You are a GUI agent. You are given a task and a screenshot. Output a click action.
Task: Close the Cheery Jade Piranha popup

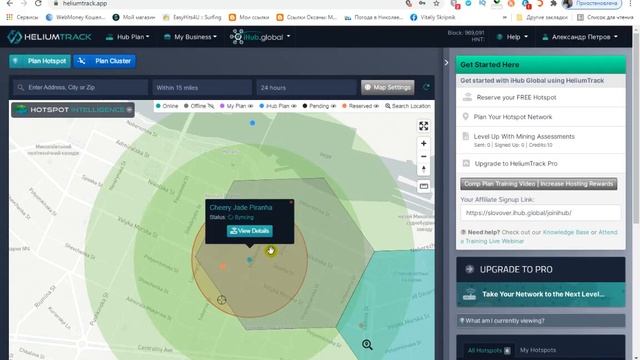(291, 202)
